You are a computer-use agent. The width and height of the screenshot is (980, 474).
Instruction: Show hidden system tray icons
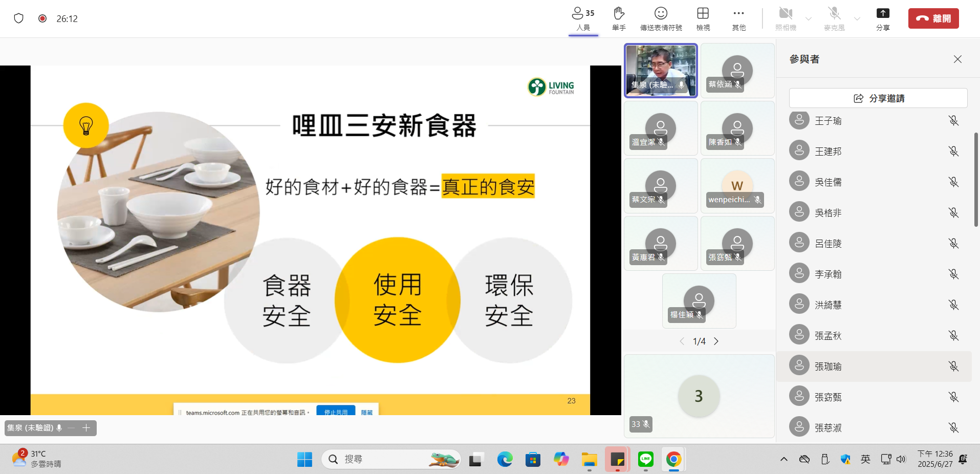click(x=783, y=460)
